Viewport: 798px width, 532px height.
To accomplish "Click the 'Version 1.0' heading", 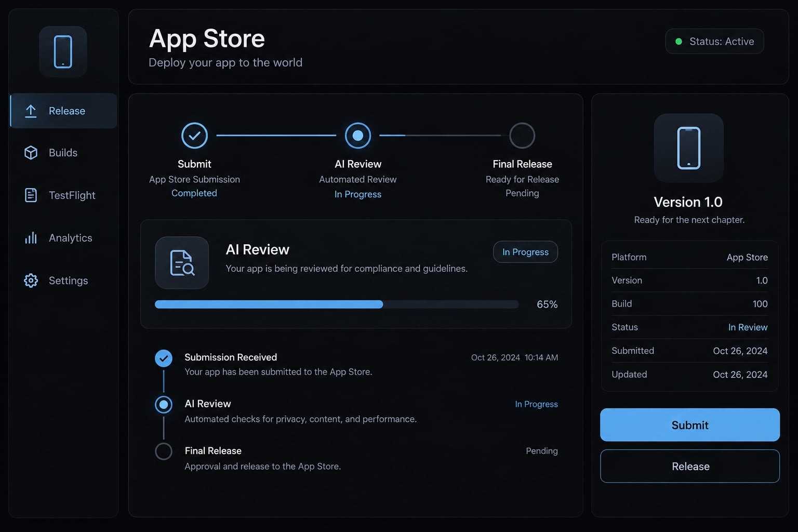I will coord(688,202).
